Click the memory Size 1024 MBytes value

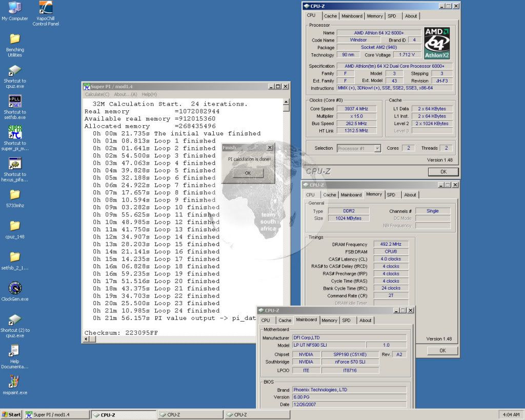(349, 218)
